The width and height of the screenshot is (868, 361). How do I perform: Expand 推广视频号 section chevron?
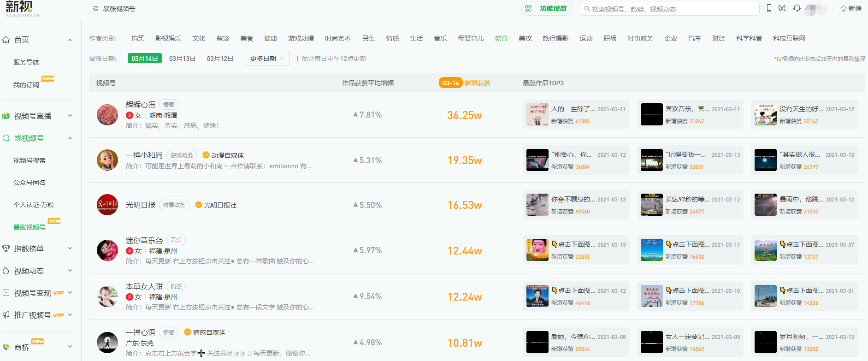click(70, 315)
